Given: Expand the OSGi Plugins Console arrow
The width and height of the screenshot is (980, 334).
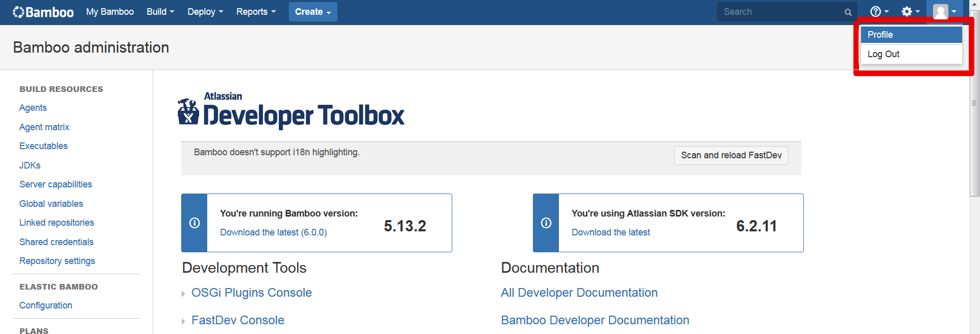Looking at the screenshot, I should pyautogui.click(x=184, y=294).
